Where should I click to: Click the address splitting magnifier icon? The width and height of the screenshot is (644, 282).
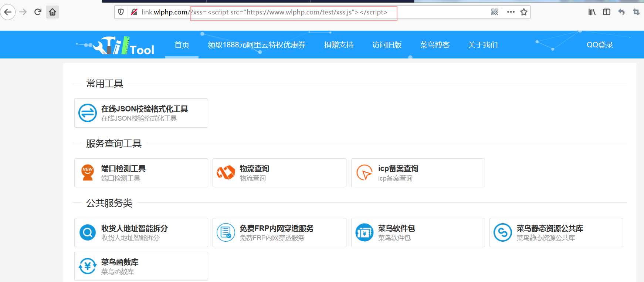click(x=88, y=232)
